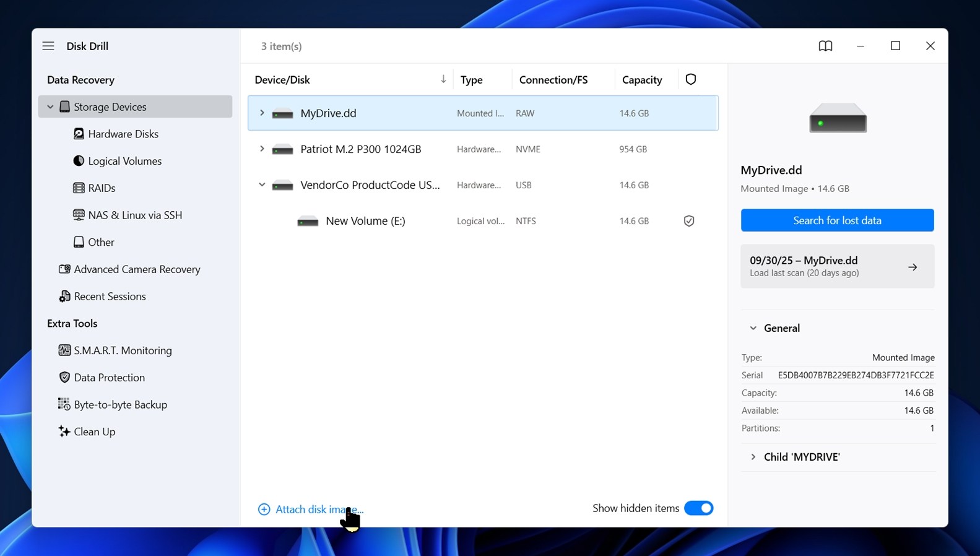Collapse the Storage Devices tree
Screen dimensions: 980x556
pyautogui.click(x=51, y=107)
